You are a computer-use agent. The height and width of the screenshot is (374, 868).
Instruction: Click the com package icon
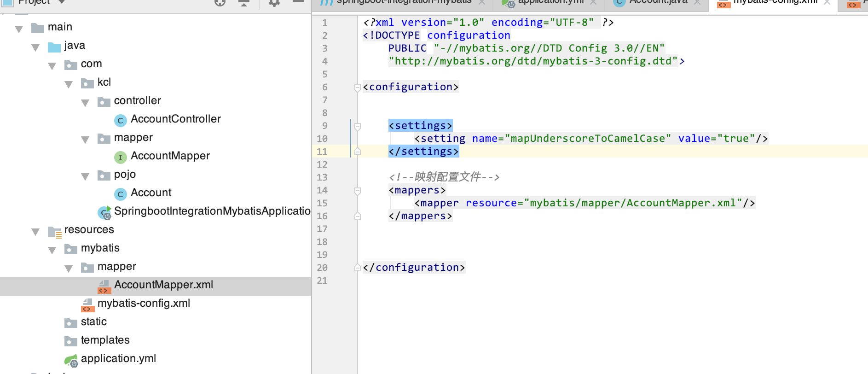[x=71, y=65]
